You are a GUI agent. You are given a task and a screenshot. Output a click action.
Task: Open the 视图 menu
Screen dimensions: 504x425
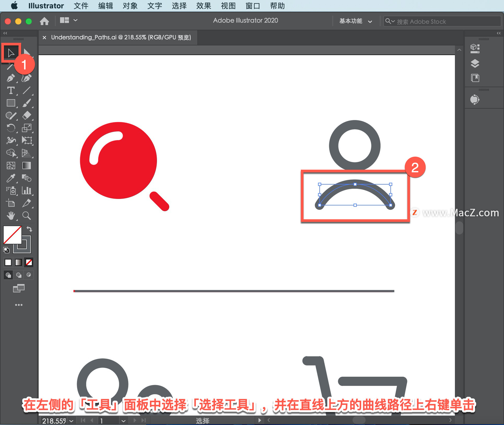[228, 6]
